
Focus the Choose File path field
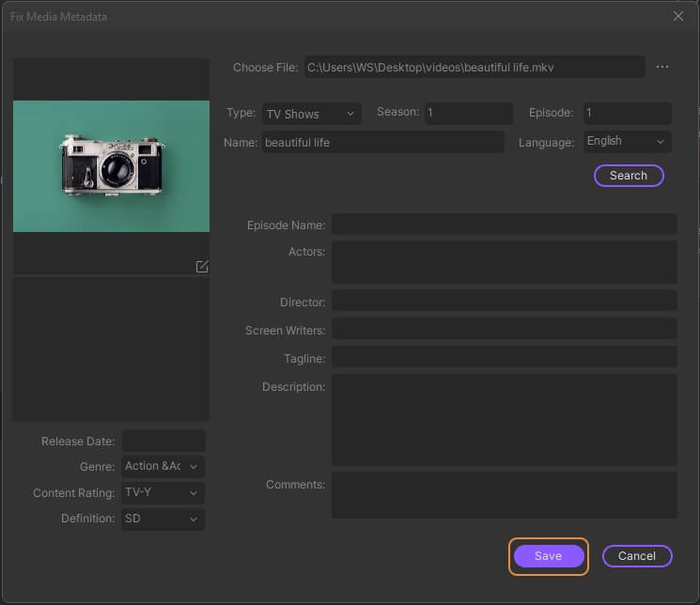pos(474,68)
